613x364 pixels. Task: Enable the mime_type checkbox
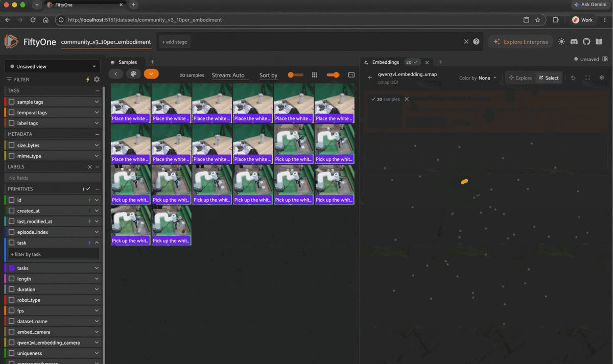coord(12,156)
